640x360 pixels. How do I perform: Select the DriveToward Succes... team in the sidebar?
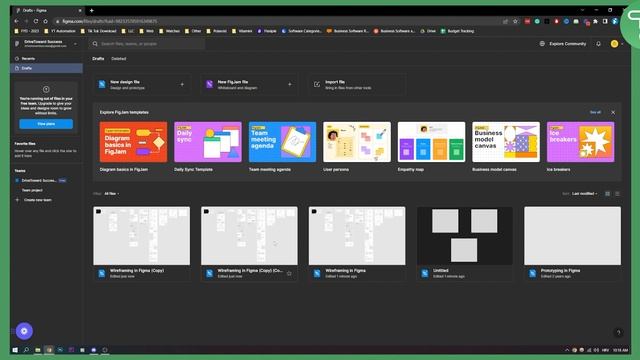(x=40, y=180)
